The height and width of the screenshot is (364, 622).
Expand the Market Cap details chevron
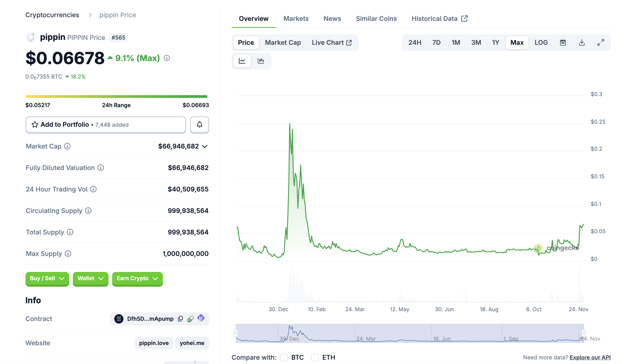[x=205, y=146]
